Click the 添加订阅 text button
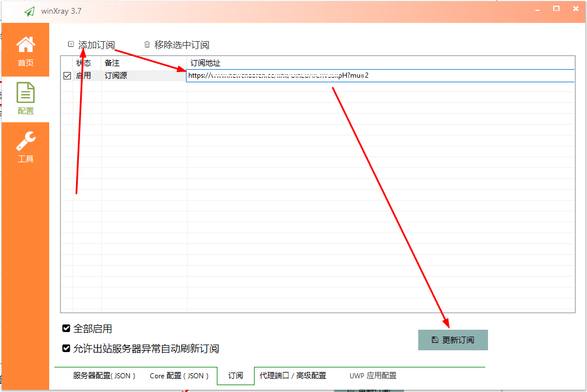 point(96,45)
